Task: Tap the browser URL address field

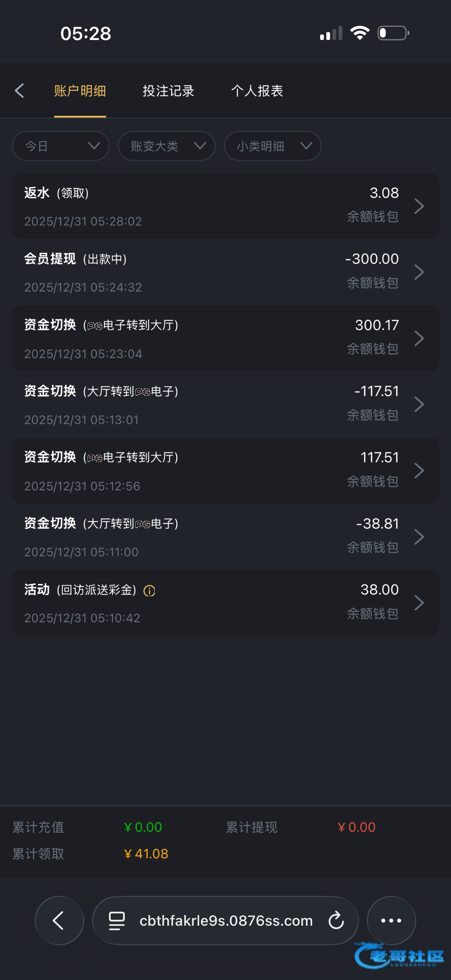Action: pyautogui.click(x=226, y=920)
